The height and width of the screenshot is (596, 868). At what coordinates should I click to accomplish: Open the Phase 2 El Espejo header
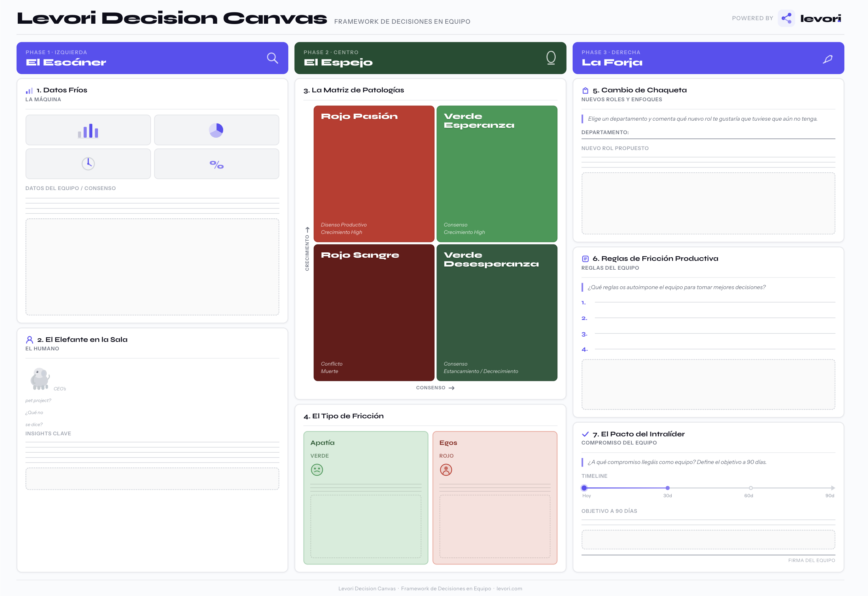click(x=430, y=58)
